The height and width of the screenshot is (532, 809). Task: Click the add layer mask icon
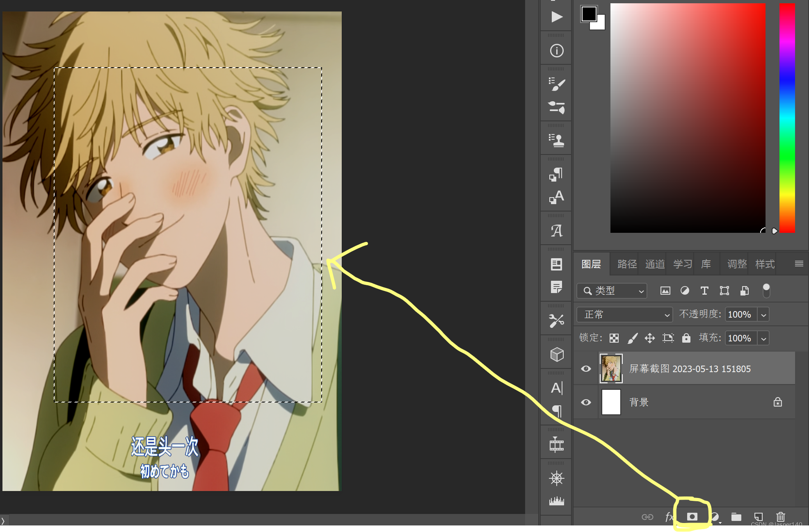[x=692, y=516]
